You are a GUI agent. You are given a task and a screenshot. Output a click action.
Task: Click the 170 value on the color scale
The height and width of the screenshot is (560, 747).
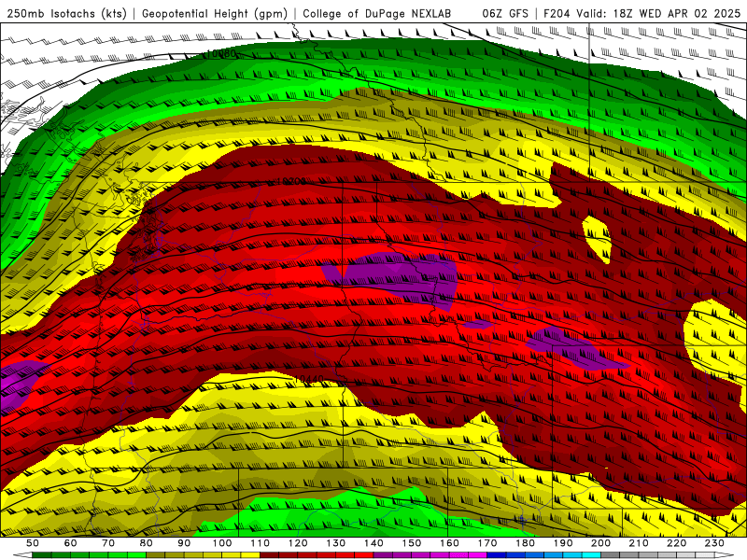pos(487,543)
